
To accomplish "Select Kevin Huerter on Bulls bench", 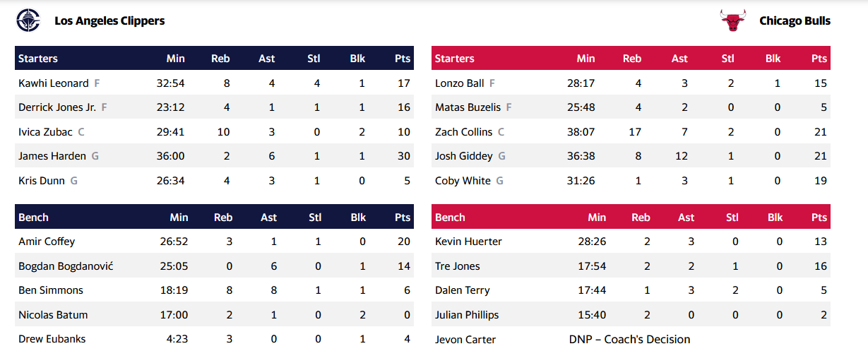I will (468, 242).
